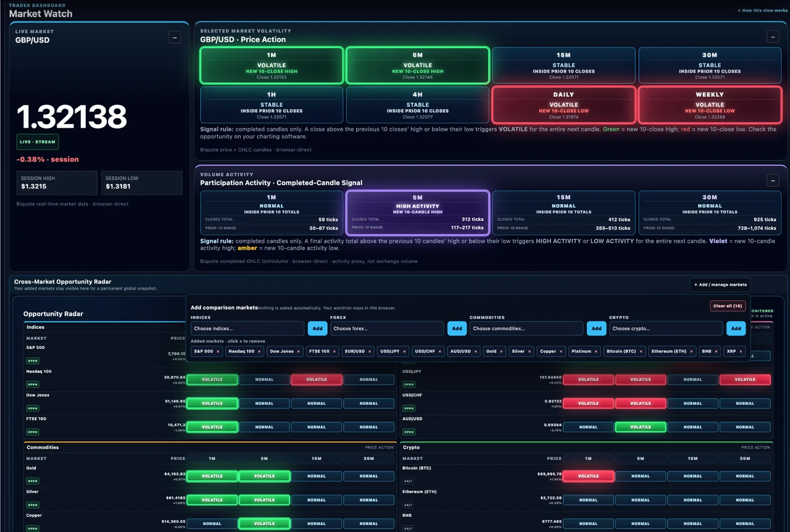
Task: Remove the Ethereum (ETH) added-market chip
Action: coord(691,351)
